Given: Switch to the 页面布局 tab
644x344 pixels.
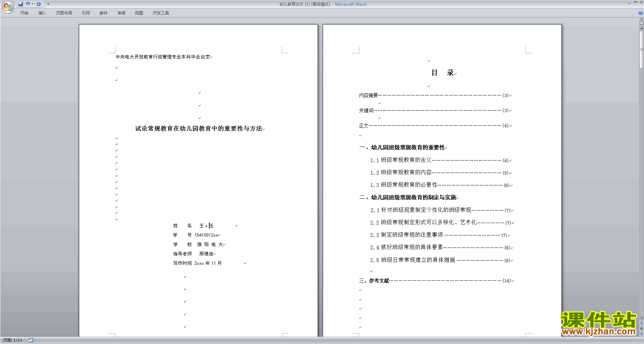Looking at the screenshot, I should coord(64,13).
